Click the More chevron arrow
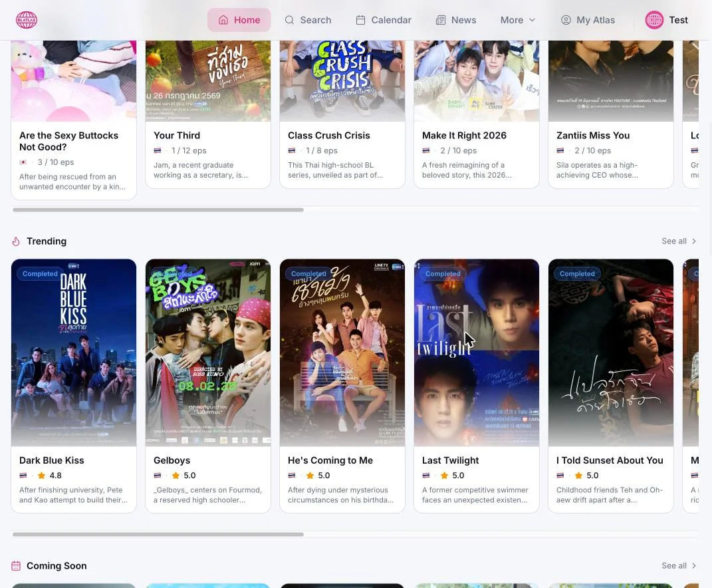Viewport: 712px width, 588px height. [533, 20]
